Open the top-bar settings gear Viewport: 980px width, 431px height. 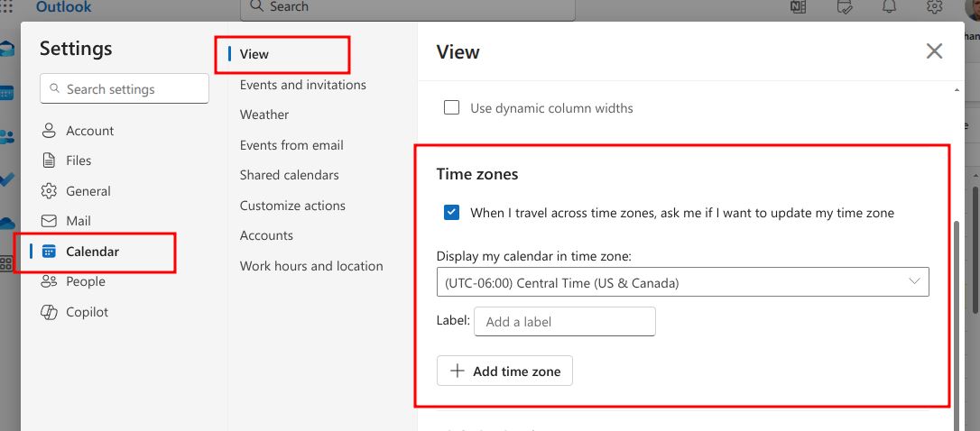pos(934,7)
